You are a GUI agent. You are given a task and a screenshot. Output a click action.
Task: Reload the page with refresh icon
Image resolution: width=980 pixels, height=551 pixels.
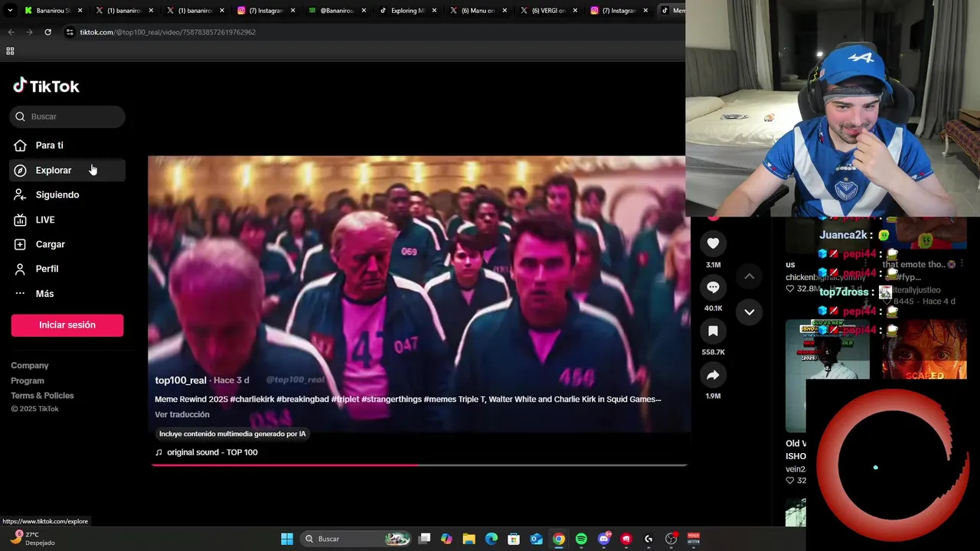[x=47, y=32]
